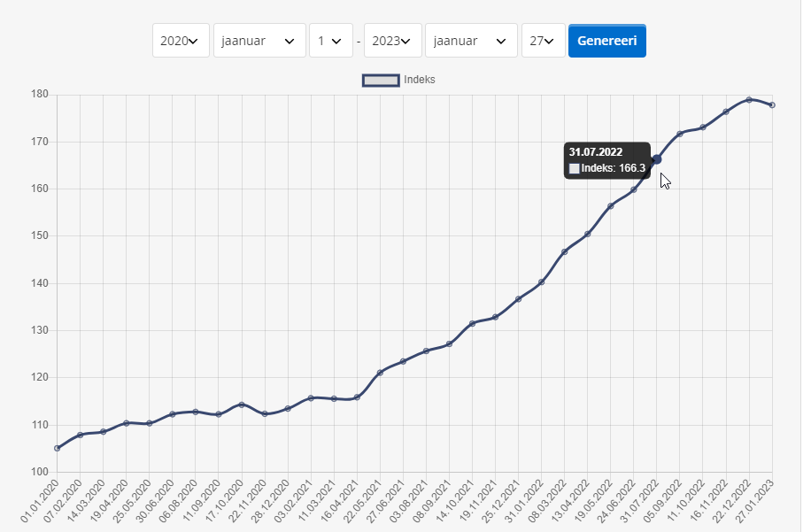Click the data point at 19.05.2022
This screenshot has width=811, height=532.
pyautogui.click(x=611, y=206)
